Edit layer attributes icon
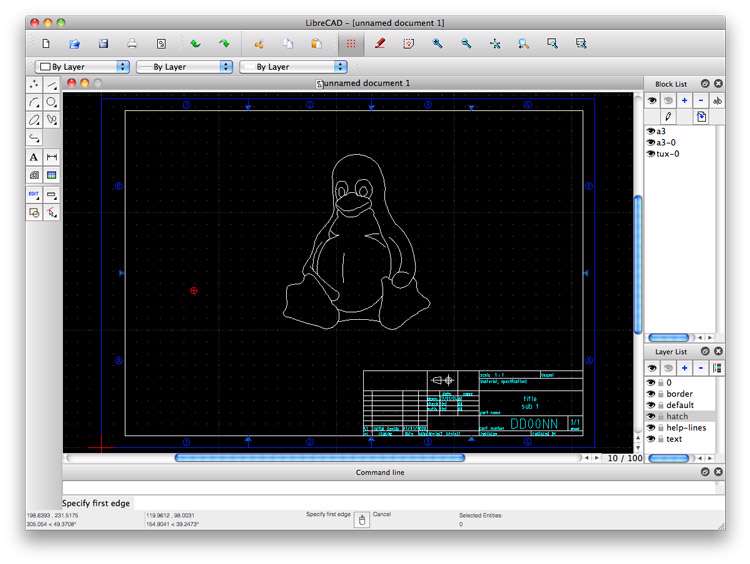Image resolution: width=750 pixels, height=564 pixels. [717, 368]
